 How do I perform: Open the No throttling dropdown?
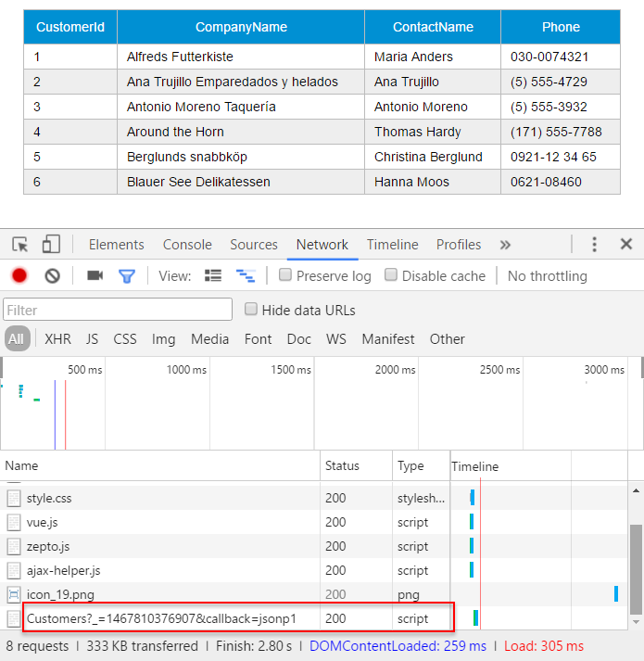pos(547,276)
